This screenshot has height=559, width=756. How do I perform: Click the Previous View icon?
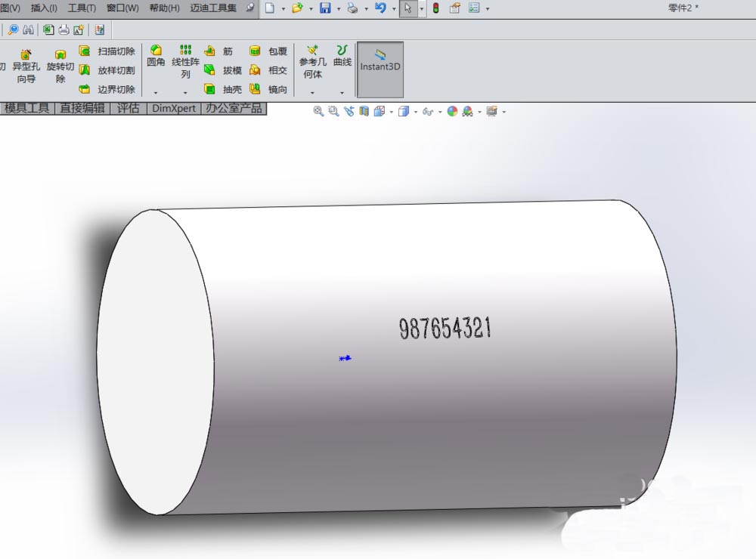tap(349, 111)
